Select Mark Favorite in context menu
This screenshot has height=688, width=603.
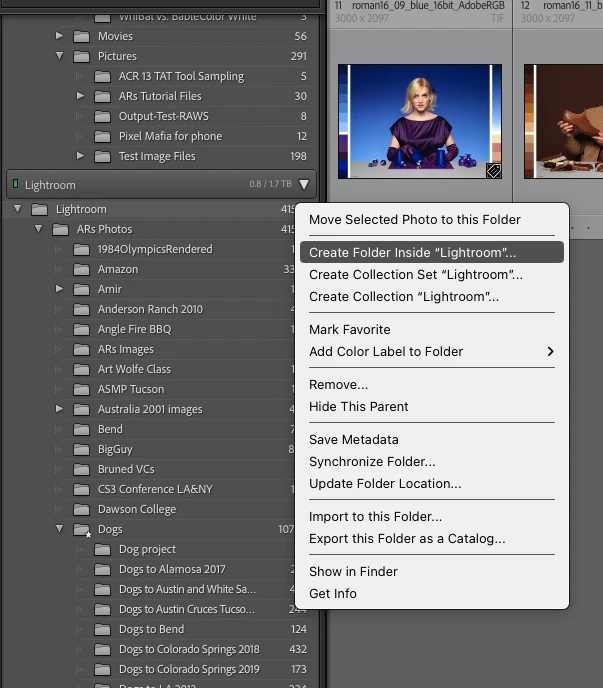[432, 330]
